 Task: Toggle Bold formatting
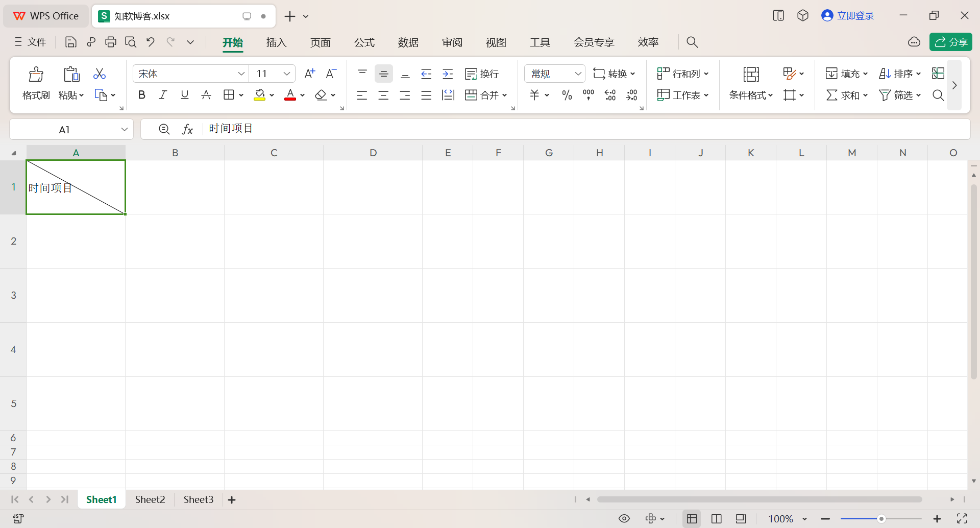coord(142,95)
